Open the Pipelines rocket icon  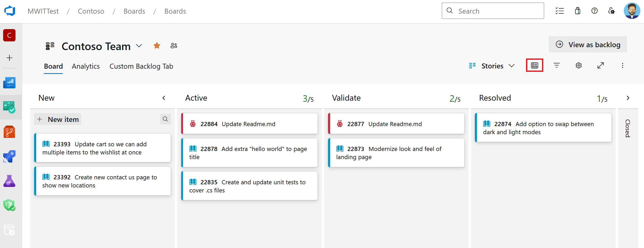[x=9, y=156]
